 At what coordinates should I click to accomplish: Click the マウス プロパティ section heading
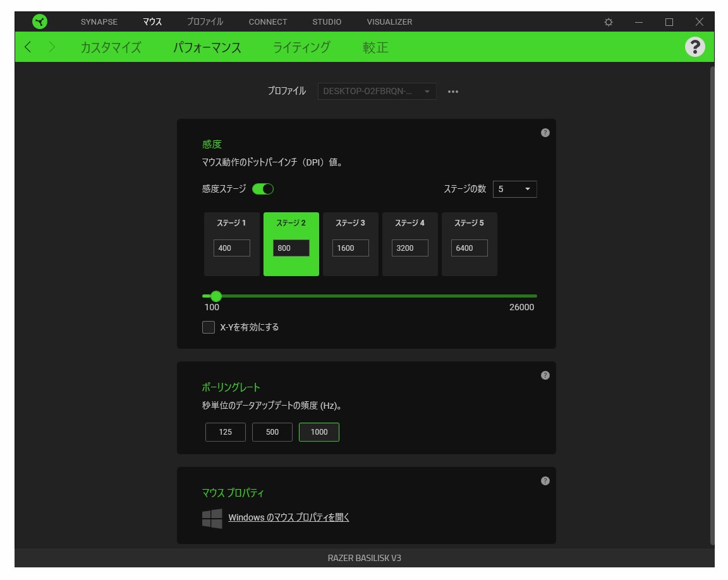(233, 493)
